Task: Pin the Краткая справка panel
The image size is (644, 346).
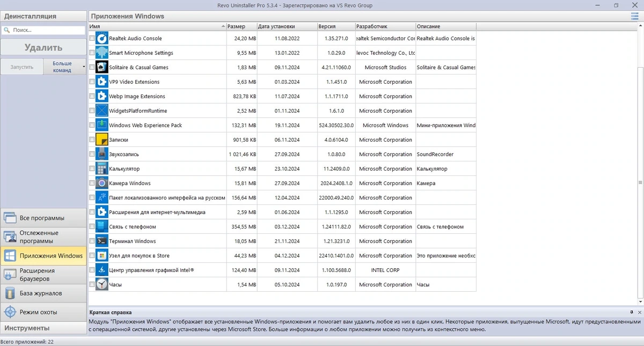Action: [632, 312]
